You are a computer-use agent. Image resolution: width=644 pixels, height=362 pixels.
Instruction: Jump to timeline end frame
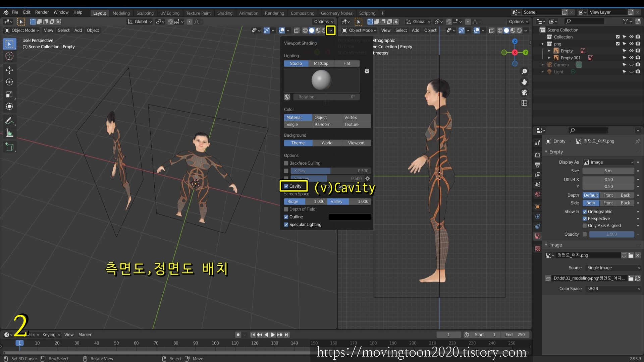(287, 335)
